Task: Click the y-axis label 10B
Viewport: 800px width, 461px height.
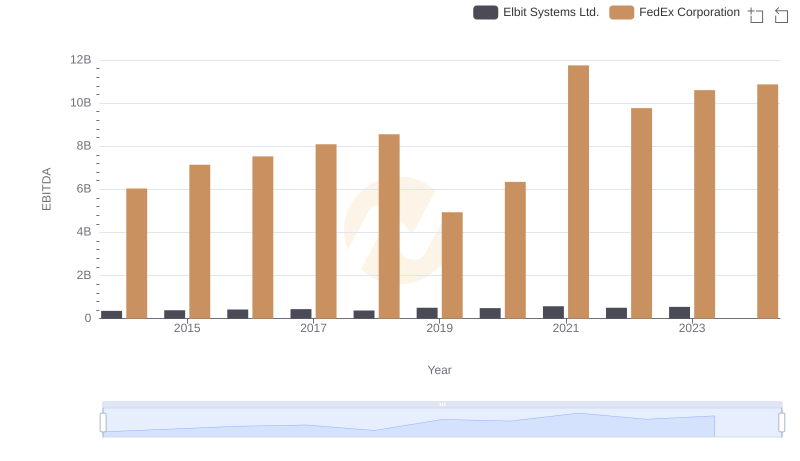Action: click(x=81, y=103)
